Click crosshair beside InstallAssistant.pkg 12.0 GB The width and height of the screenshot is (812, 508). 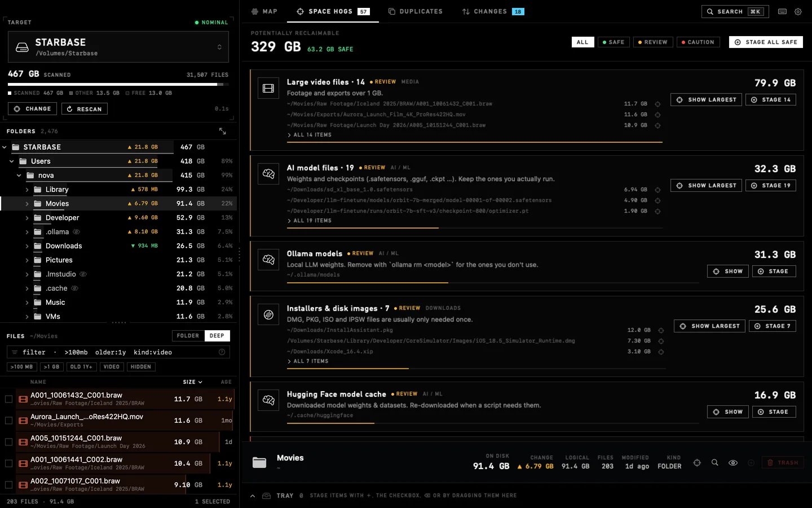point(661,330)
